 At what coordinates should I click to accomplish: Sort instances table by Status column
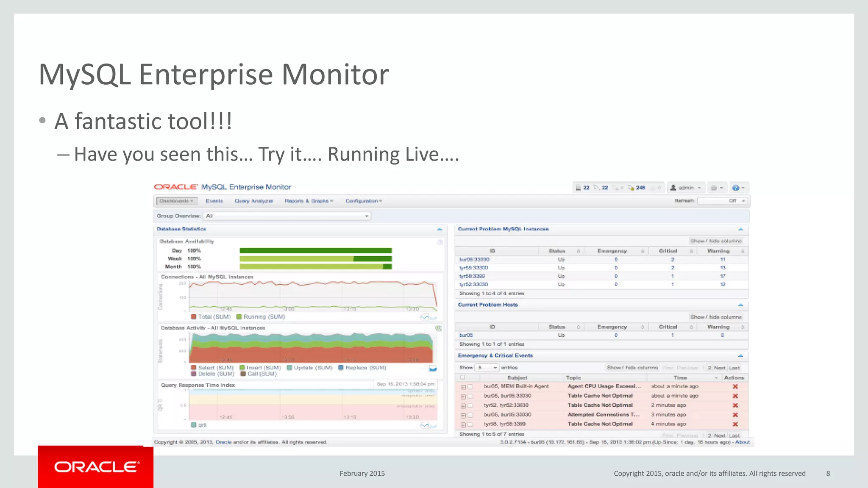click(561, 251)
